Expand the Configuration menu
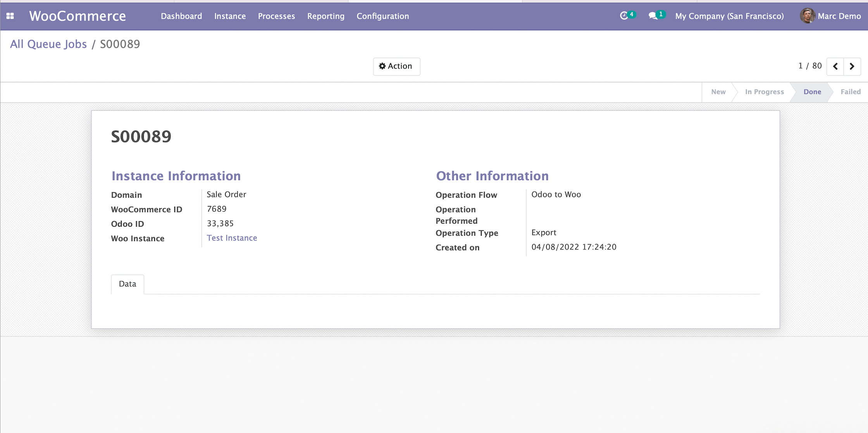868x433 pixels. click(382, 16)
